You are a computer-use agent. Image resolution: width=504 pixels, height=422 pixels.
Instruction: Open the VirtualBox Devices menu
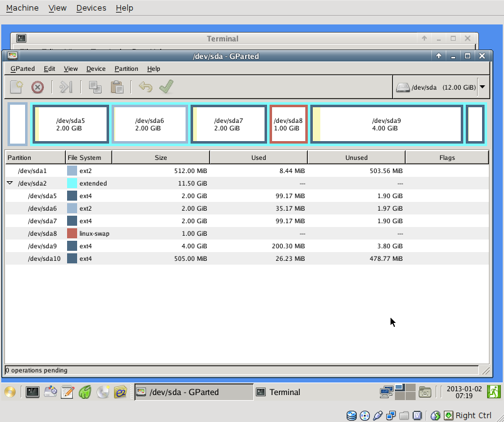tap(91, 8)
